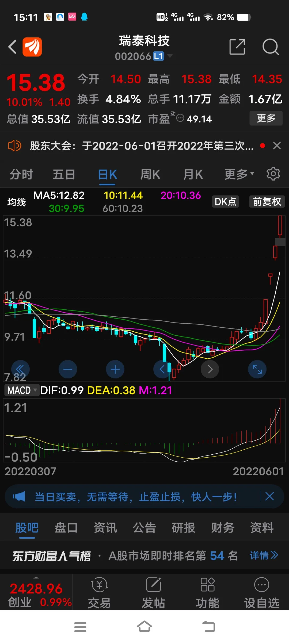This screenshot has width=289, height=644.
Task: Expand the L1 stock code dropdown arrow
Action: click(x=170, y=56)
